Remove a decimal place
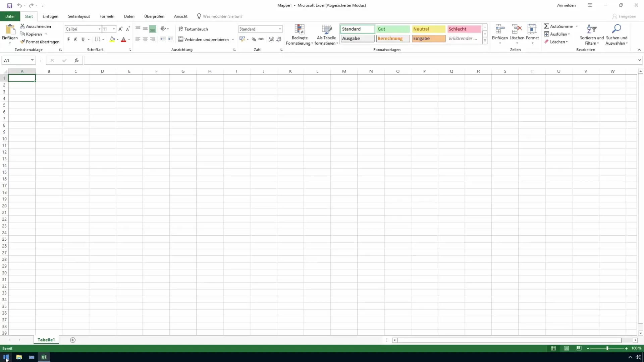 point(279,39)
